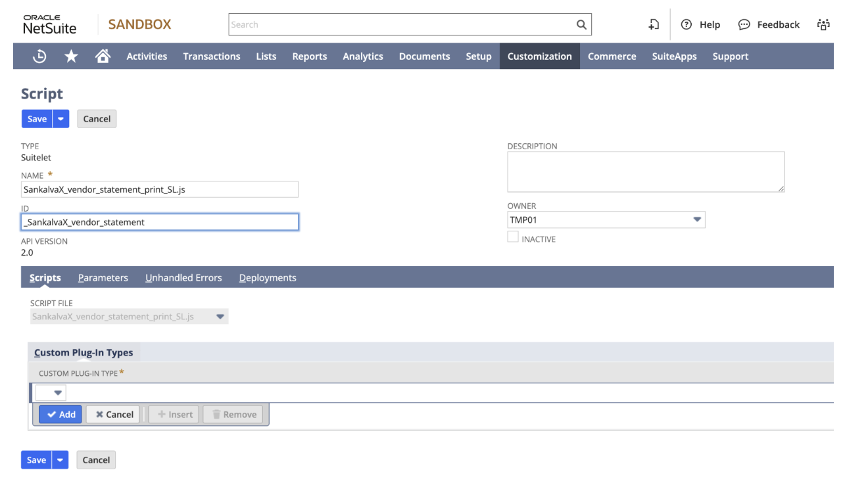The height and width of the screenshot is (485, 868).
Task: Click the Add button in plug-in list
Action: (60, 415)
